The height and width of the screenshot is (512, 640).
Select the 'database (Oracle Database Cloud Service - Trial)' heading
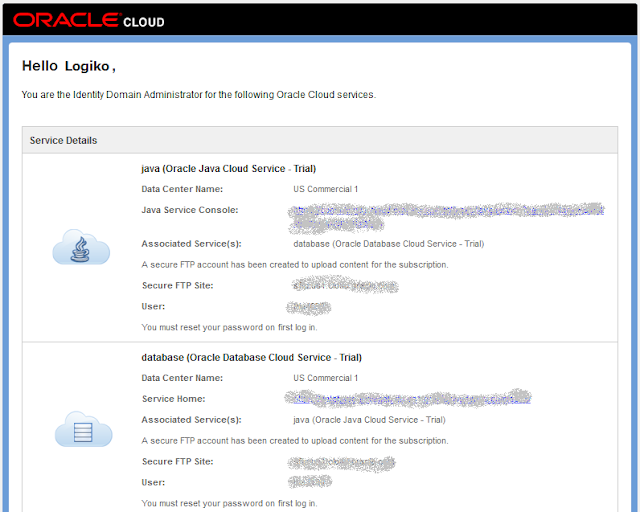click(251, 357)
